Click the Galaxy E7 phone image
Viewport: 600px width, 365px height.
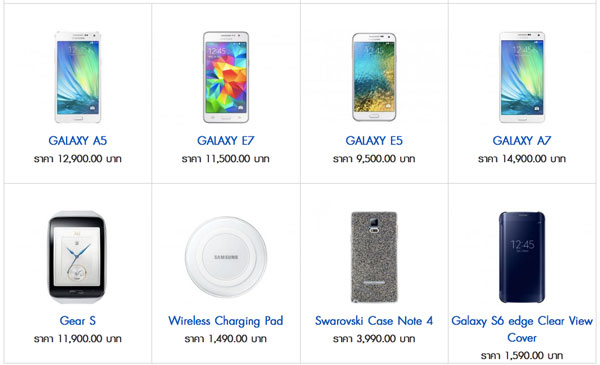226,77
